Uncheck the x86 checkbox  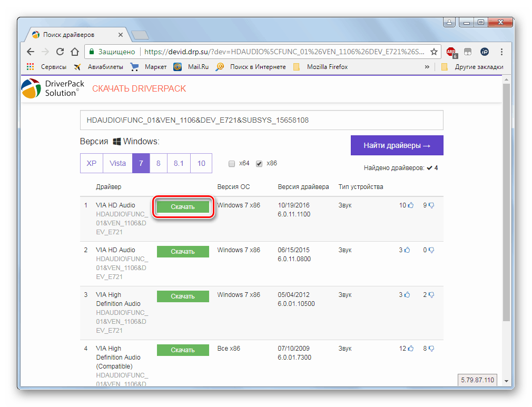[x=259, y=164]
